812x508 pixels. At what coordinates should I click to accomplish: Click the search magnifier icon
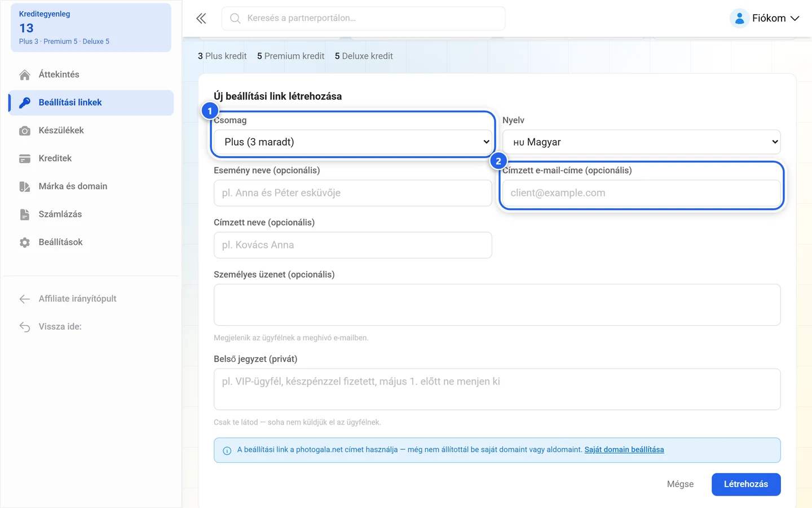(235, 19)
